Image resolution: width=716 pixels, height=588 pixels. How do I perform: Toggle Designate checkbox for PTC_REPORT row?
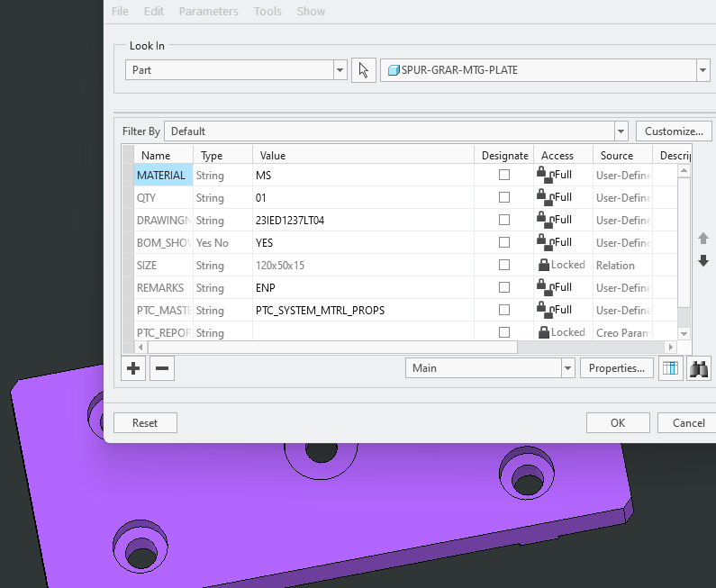504,332
